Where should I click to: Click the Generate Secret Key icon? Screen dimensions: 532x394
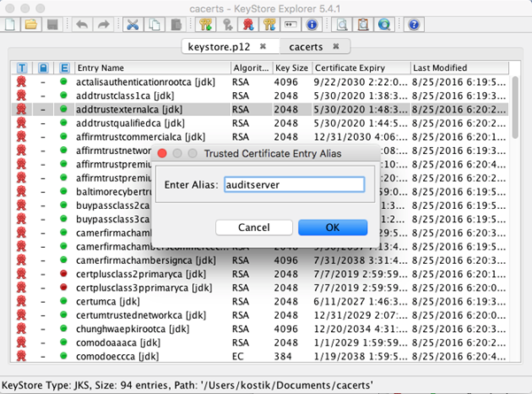(x=227, y=25)
